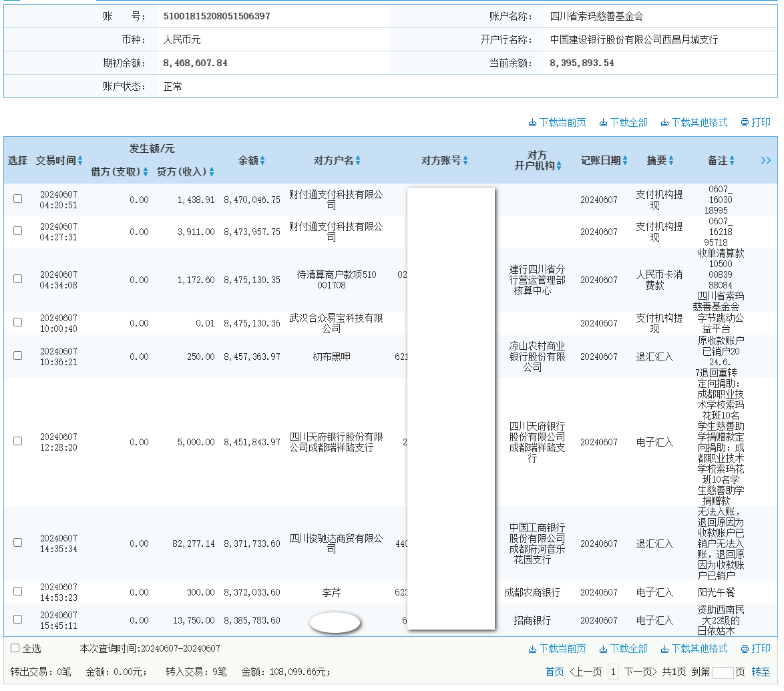Click bottom 下载当前页 download link
This screenshot has width=784, height=691.
[558, 648]
